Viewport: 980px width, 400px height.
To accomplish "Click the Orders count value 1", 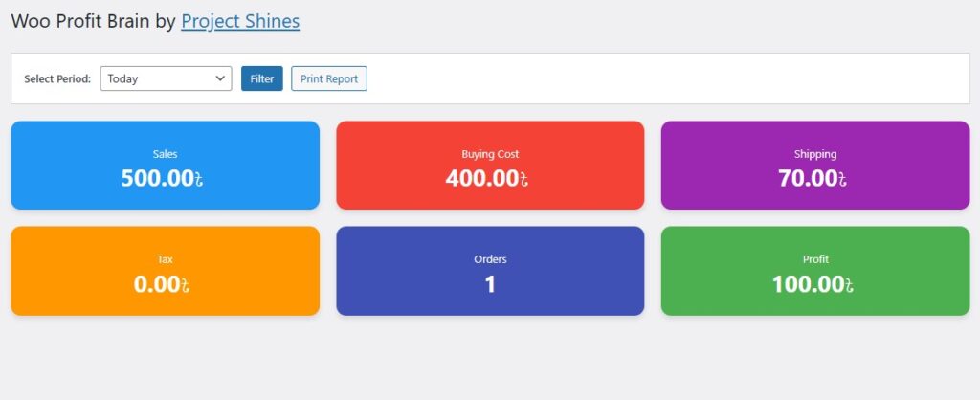I will [x=490, y=284].
